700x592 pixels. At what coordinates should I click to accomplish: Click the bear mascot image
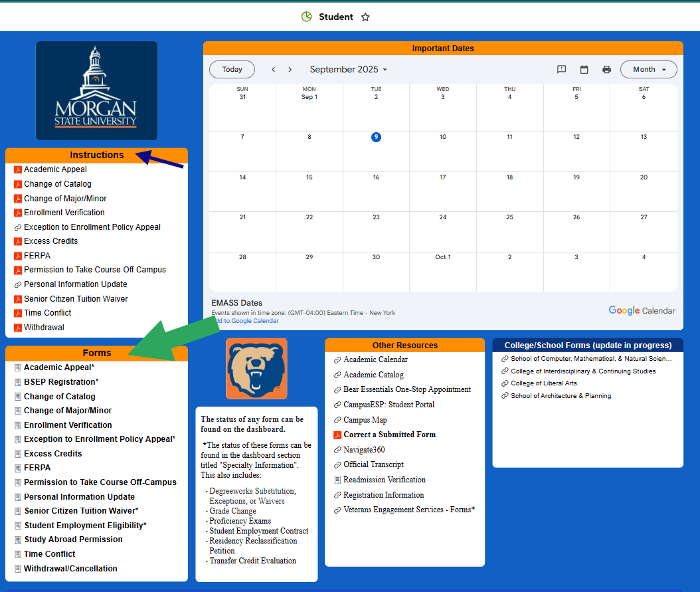[257, 369]
